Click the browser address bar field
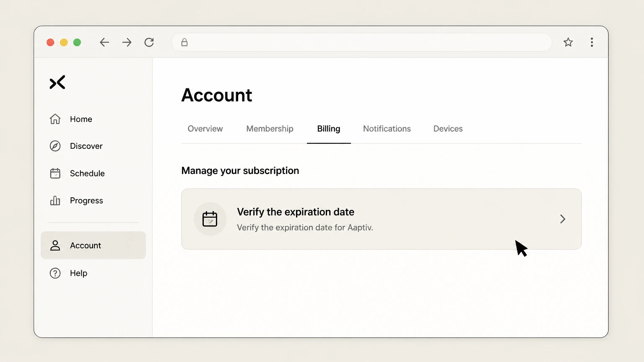Viewport: 644px width, 362px height. [x=361, y=42]
